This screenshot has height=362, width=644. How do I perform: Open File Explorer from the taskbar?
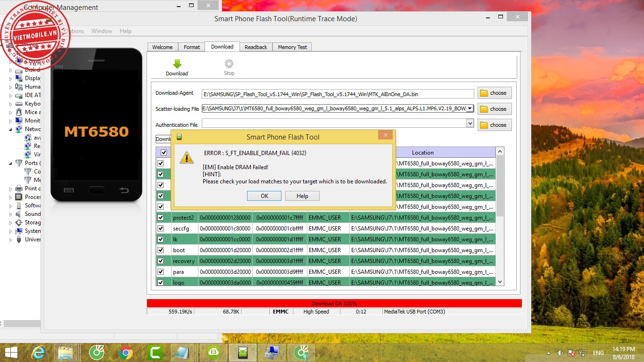66,353
